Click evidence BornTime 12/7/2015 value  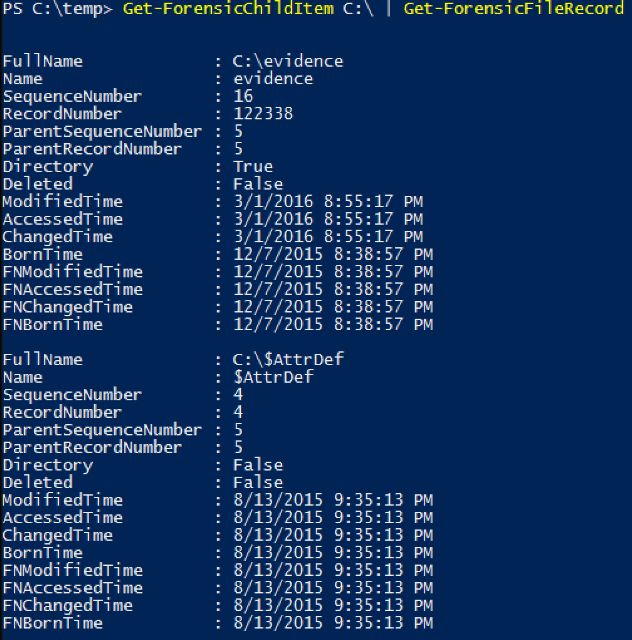tap(334, 254)
